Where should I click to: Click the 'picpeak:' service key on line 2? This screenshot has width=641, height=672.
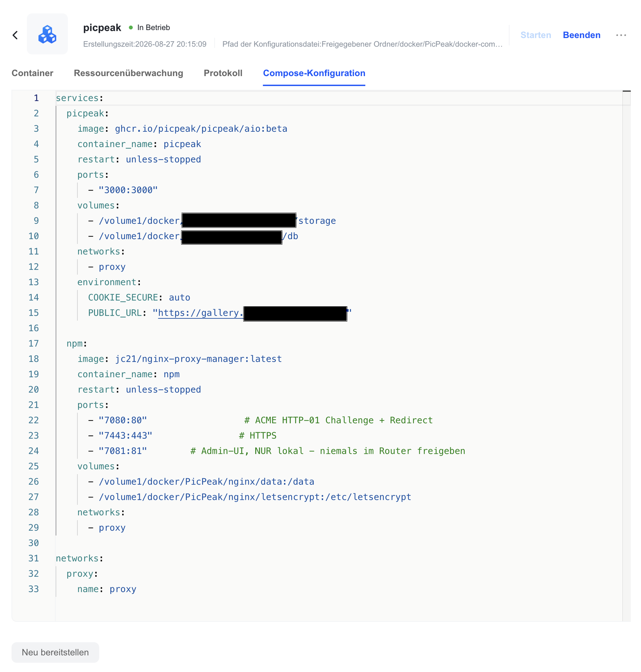[x=88, y=113]
